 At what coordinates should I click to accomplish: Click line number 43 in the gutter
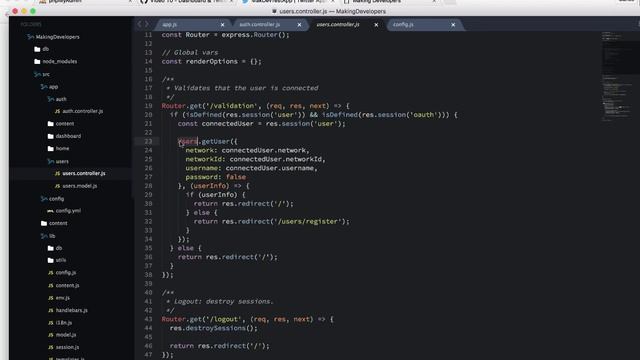[148, 320]
